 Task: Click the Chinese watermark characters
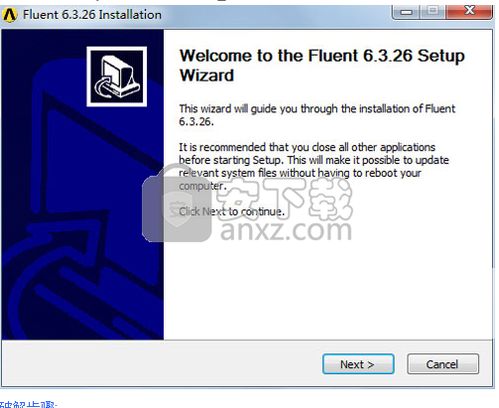point(284,199)
